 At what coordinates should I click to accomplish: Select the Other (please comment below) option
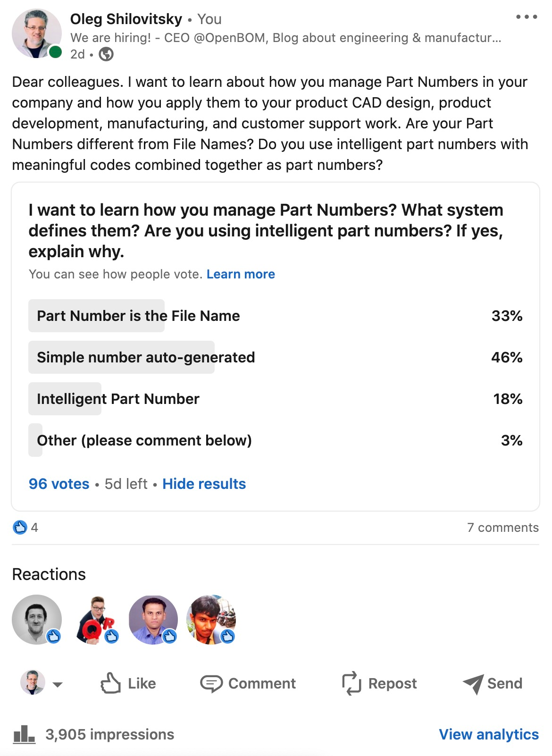point(276,440)
